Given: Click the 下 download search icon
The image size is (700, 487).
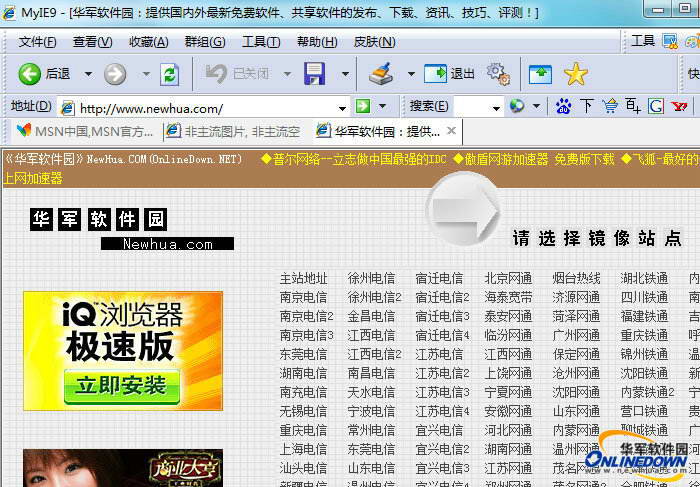Looking at the screenshot, I should pyautogui.click(x=586, y=106).
